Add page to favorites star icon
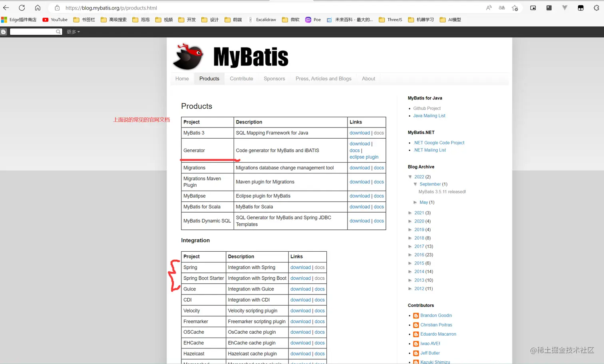This screenshot has height=364, width=604. (515, 8)
